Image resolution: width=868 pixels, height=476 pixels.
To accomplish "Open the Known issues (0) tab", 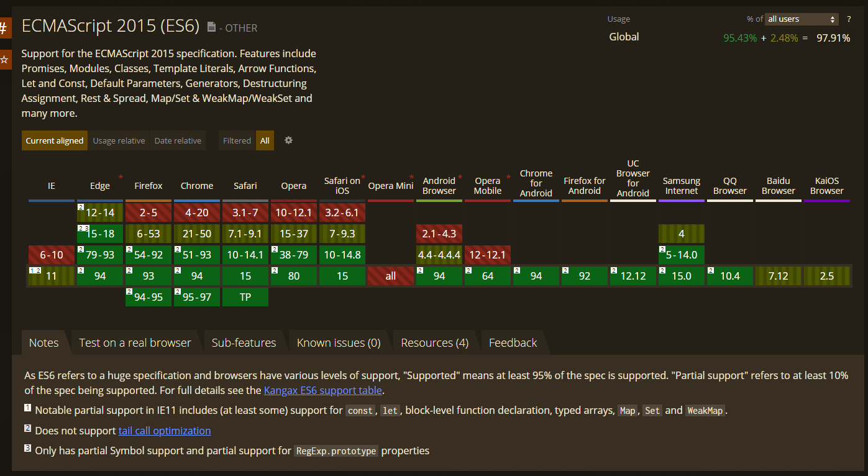I will [339, 342].
